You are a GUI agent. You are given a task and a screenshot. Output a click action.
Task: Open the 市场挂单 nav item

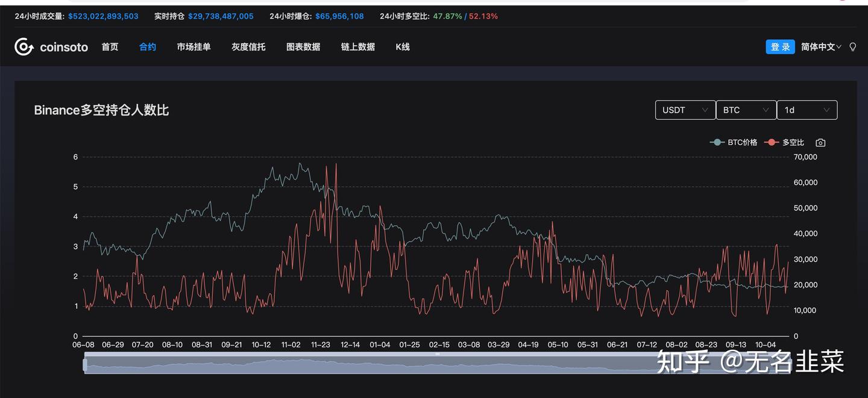(x=193, y=47)
